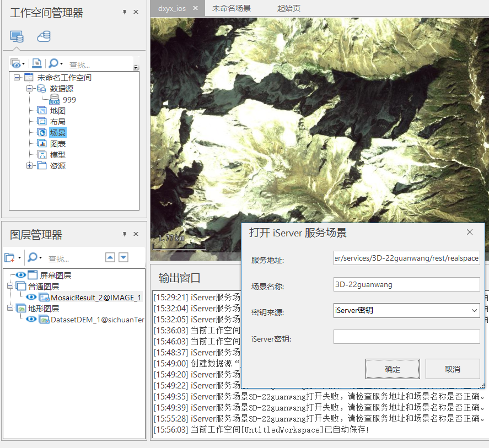
Task: Click the 1.77 km scale bar on map
Action: tap(179, 242)
